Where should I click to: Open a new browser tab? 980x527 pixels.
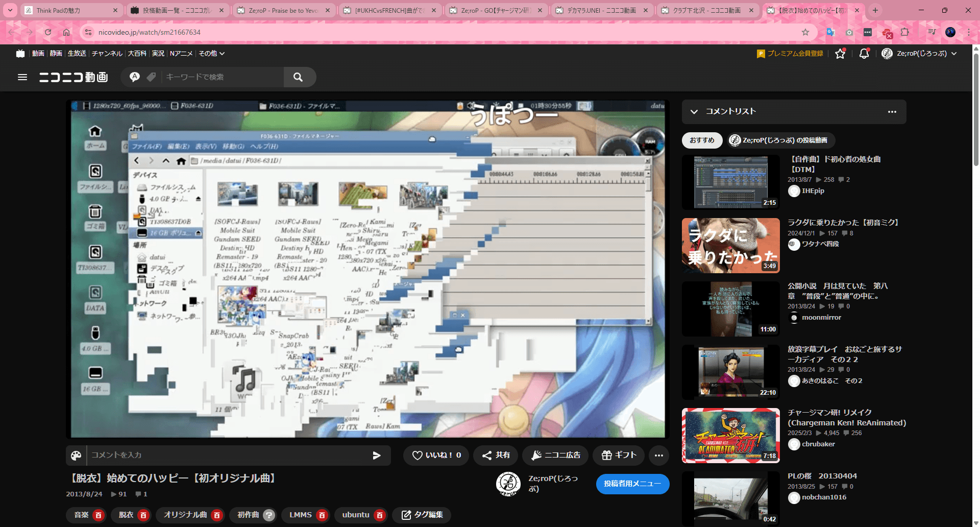[875, 10]
